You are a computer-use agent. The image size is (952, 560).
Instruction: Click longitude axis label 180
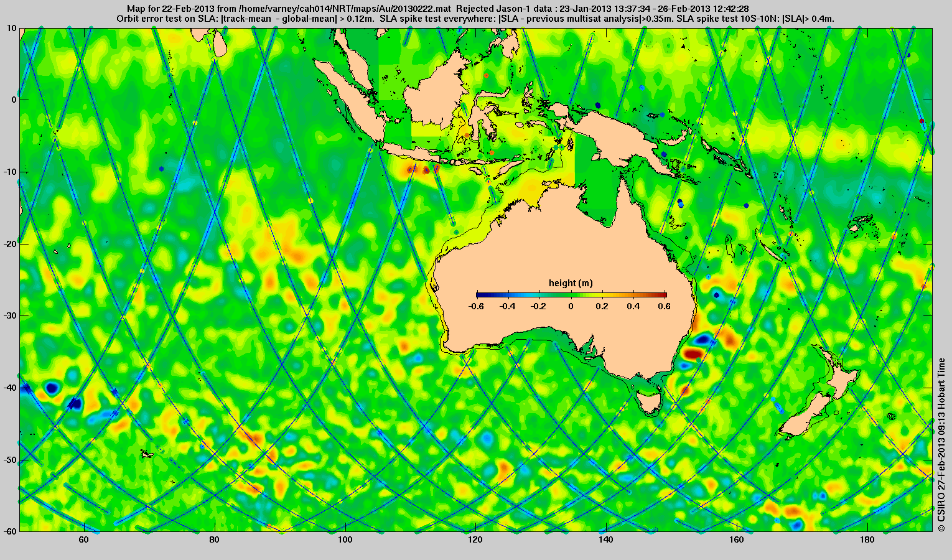click(866, 540)
